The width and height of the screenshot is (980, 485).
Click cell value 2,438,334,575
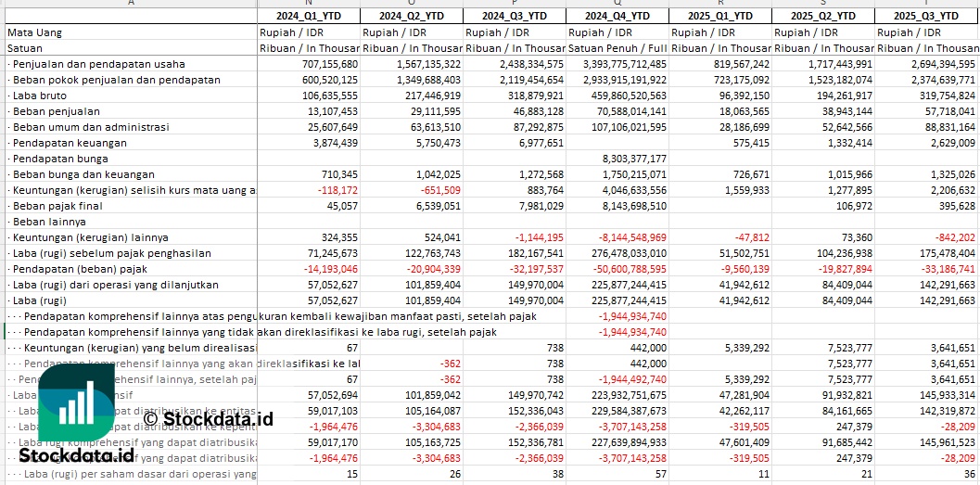(x=530, y=64)
